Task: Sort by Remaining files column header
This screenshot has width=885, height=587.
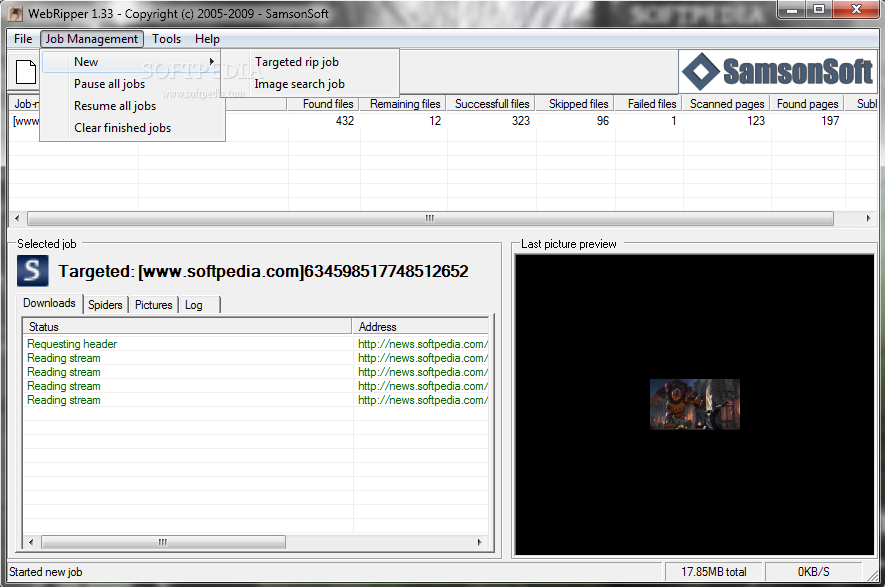Action: click(x=403, y=104)
